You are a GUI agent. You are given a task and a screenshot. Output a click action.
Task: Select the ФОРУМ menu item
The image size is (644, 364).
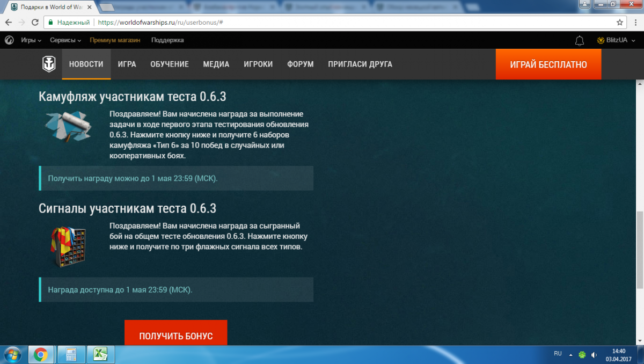pyautogui.click(x=301, y=64)
